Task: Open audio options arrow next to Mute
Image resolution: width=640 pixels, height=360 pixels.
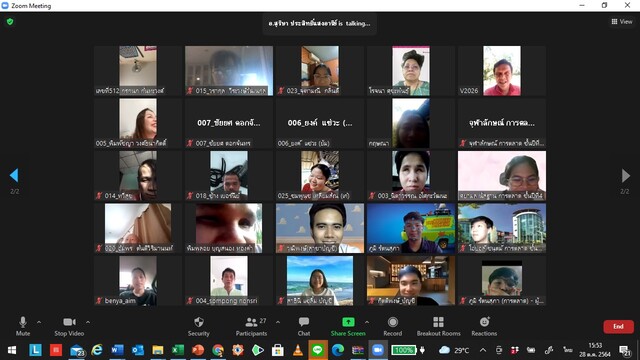Action: [x=39, y=322]
